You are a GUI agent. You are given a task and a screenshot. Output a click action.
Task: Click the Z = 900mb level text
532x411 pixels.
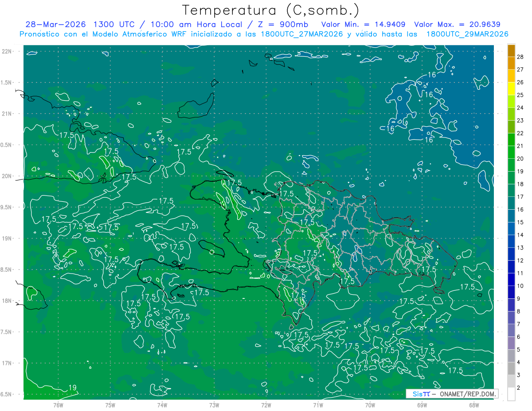click(x=291, y=24)
